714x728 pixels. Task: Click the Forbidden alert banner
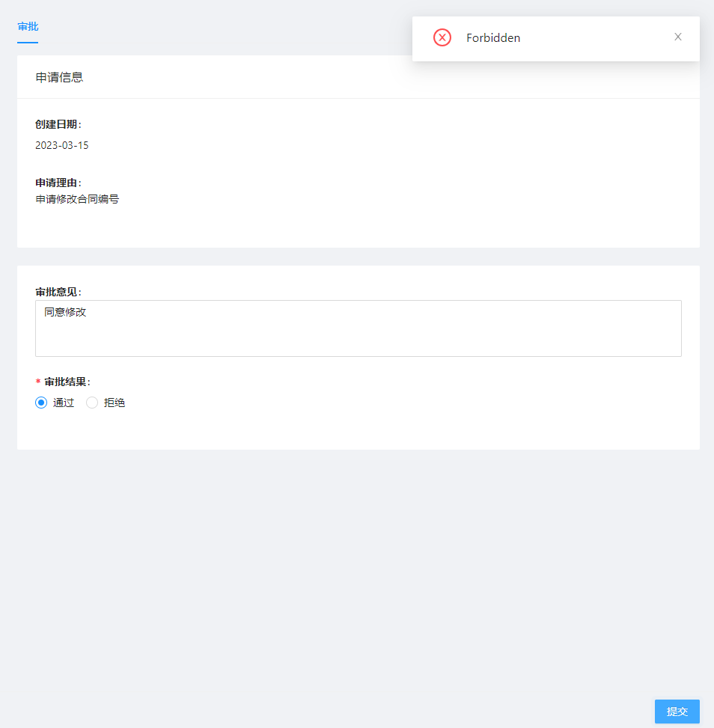coord(555,37)
